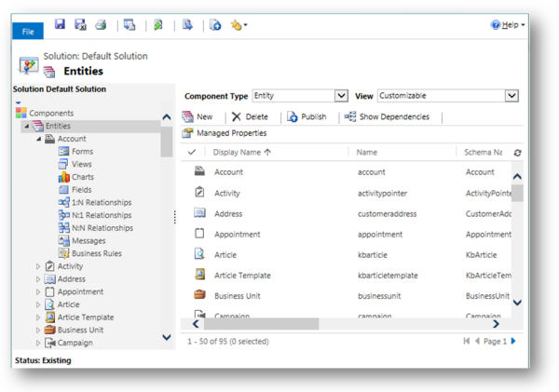Click the Delete X icon

click(236, 117)
